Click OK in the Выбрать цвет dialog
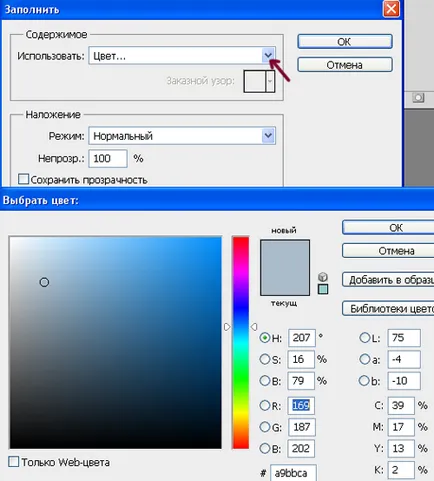The height and width of the screenshot is (481, 434). [388, 228]
